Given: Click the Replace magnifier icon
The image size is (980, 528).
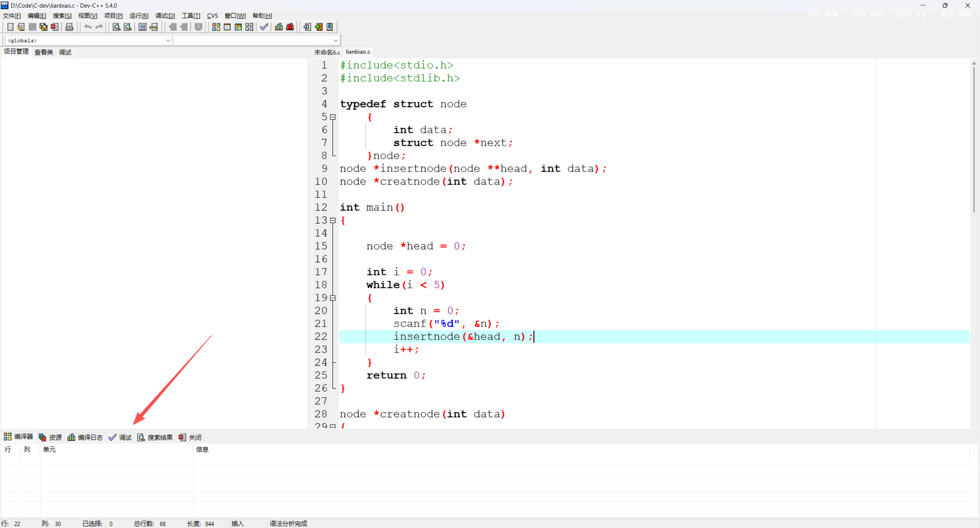Looking at the screenshot, I should 127,27.
